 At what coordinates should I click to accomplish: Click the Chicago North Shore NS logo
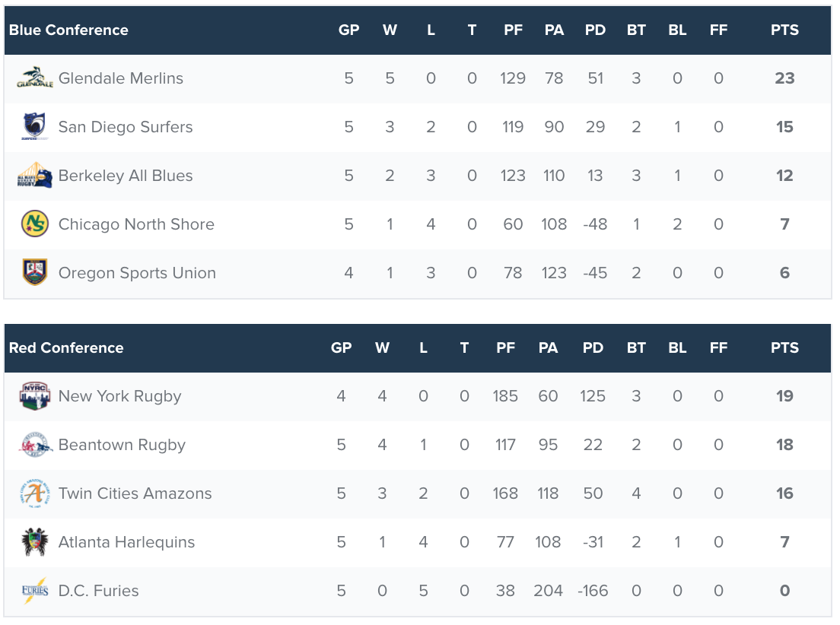35,224
